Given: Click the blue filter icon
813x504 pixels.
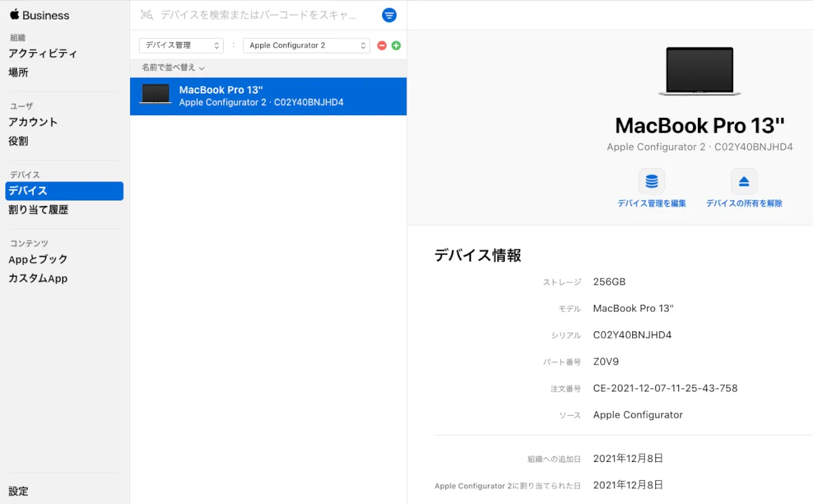Looking at the screenshot, I should 389,15.
